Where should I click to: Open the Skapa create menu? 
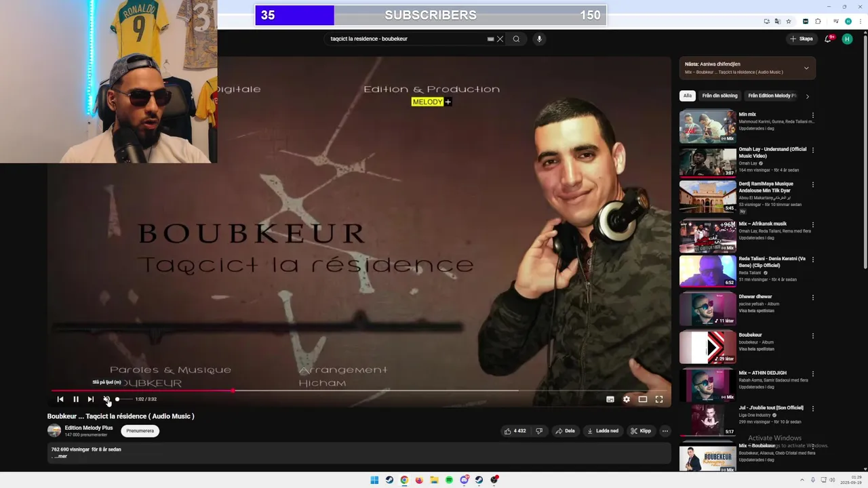click(802, 39)
